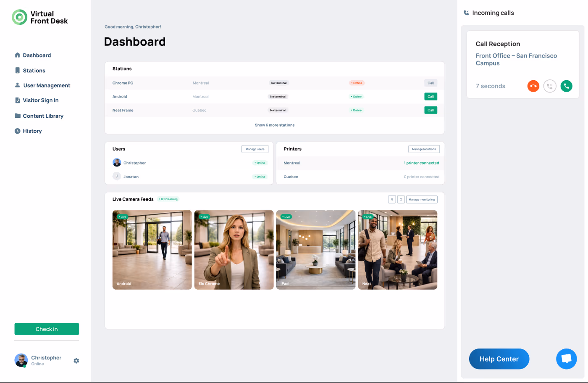Click the Dashboard home icon in the sidebar
This screenshot has height=383, width=588.
[17, 55]
